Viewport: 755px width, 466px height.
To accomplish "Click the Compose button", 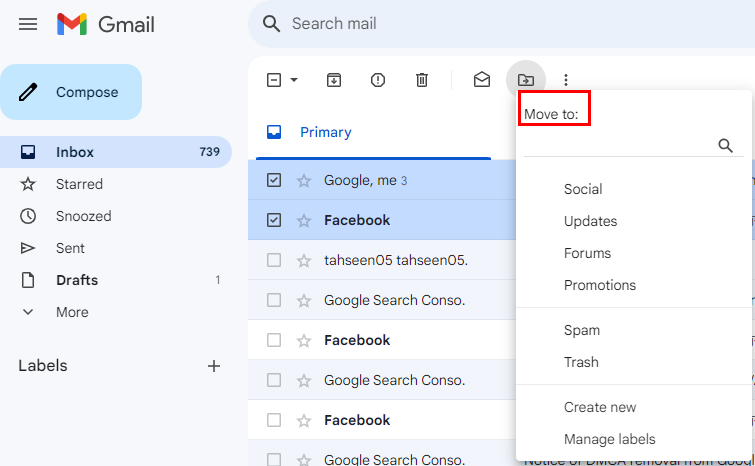I will pos(71,92).
